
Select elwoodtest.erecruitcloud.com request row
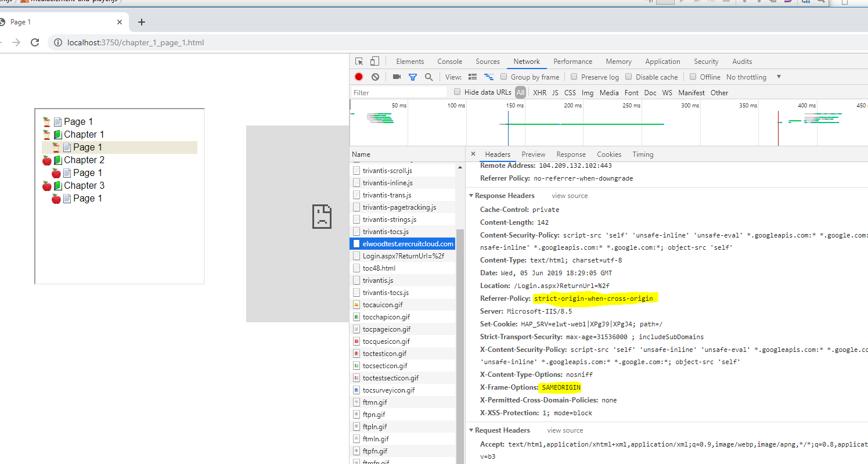(402, 244)
